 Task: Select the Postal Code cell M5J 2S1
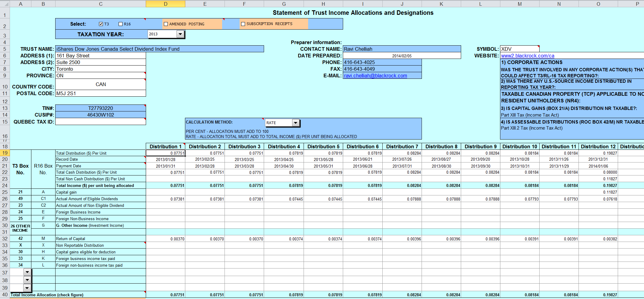[x=100, y=93]
